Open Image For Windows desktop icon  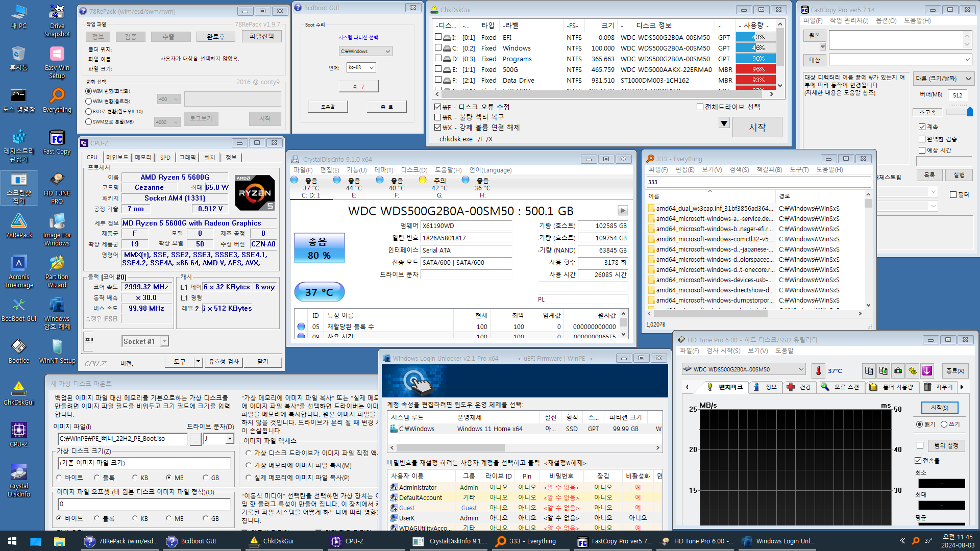(x=57, y=230)
